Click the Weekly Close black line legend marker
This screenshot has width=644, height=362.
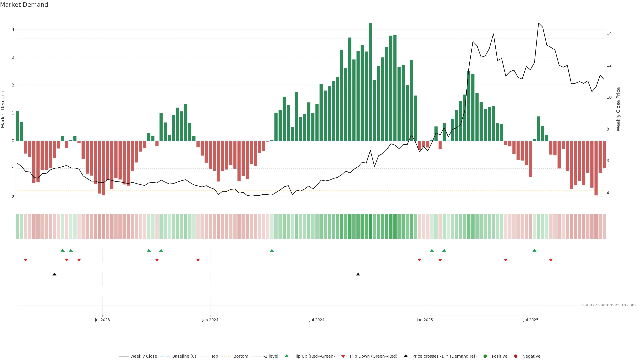point(123,356)
